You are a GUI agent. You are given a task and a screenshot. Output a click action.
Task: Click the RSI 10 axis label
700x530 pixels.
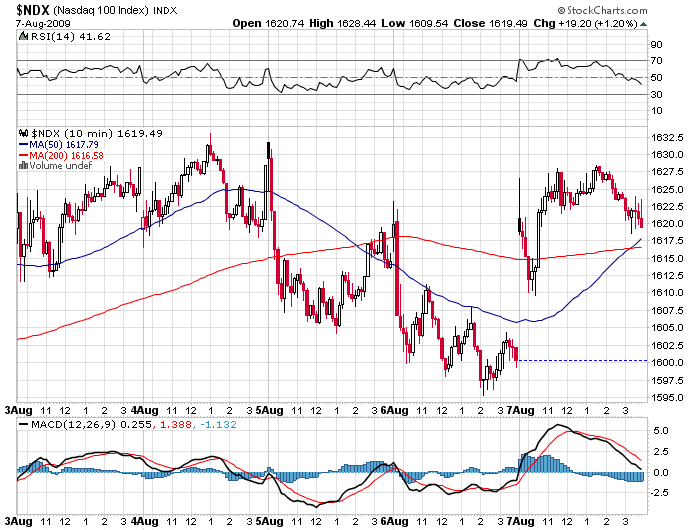656,111
